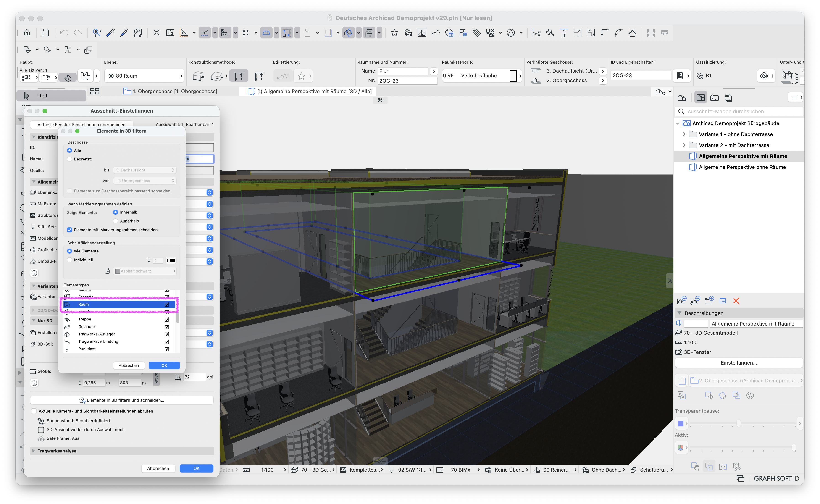This screenshot has width=820, height=504.
Task: Click Elemente in 3D filtern und schneiden button
Action: tap(122, 400)
